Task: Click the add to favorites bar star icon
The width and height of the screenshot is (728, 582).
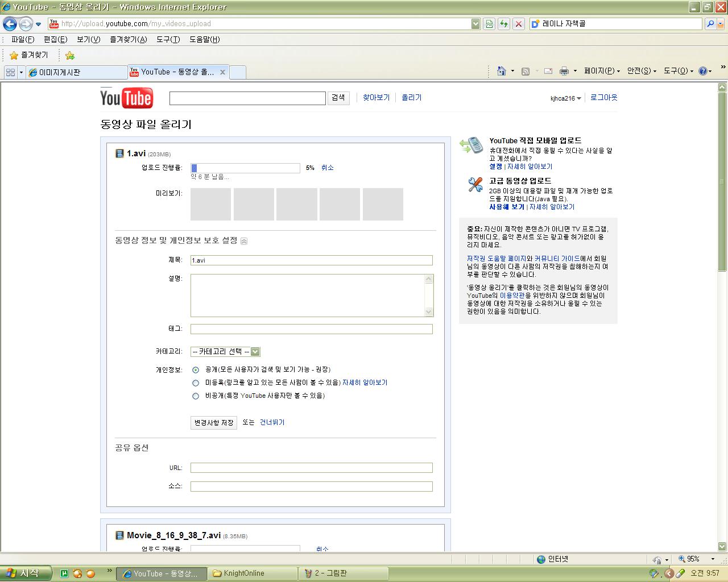Action: [x=70, y=55]
